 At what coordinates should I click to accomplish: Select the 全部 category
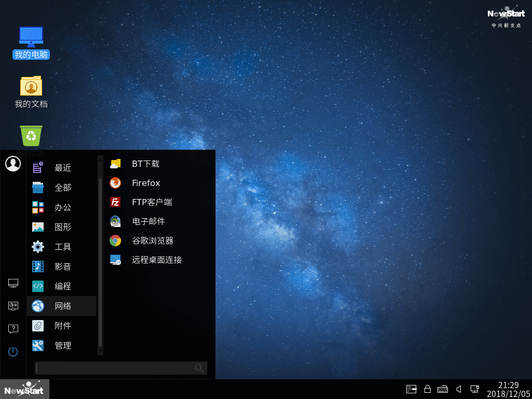pyautogui.click(x=61, y=187)
